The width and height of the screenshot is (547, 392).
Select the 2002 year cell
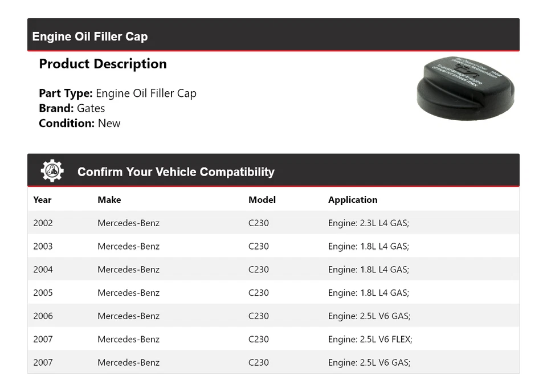(x=43, y=223)
